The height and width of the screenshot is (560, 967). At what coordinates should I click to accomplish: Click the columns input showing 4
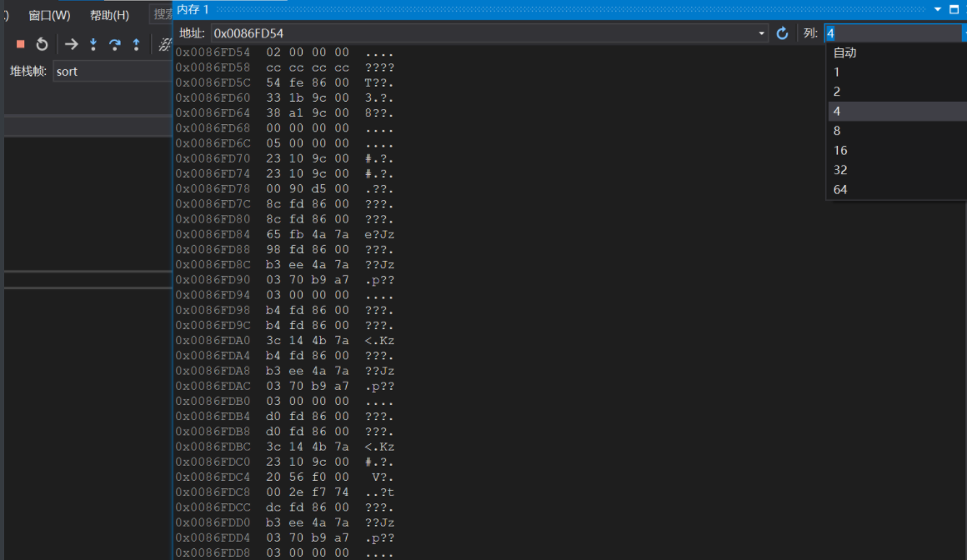(x=892, y=33)
